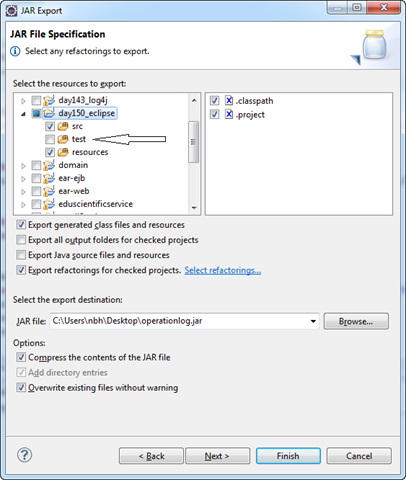Toggle Export refactorings for checked projects
The width and height of the screenshot is (406, 480).
(x=21, y=270)
